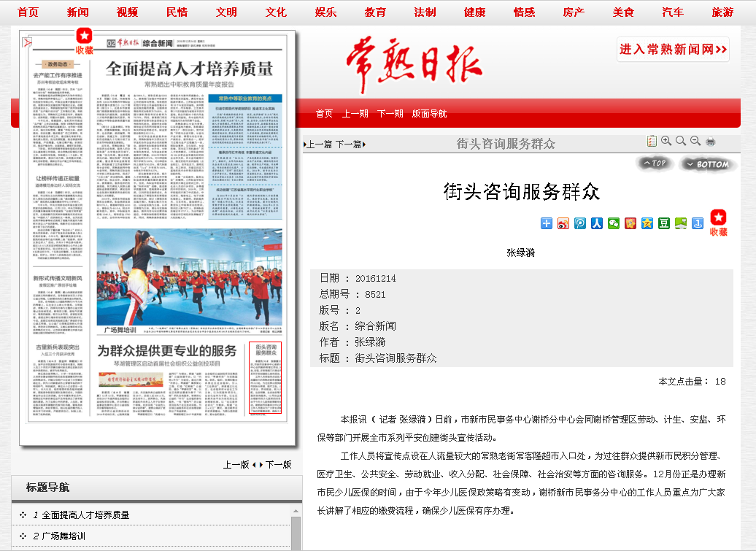The height and width of the screenshot is (551, 756).
Task: Open 文化 in top menu
Action: [x=276, y=12]
